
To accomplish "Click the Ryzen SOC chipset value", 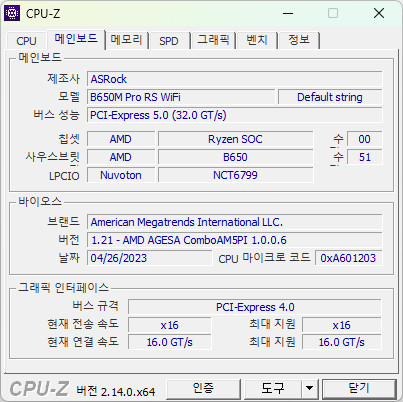I will (235, 139).
